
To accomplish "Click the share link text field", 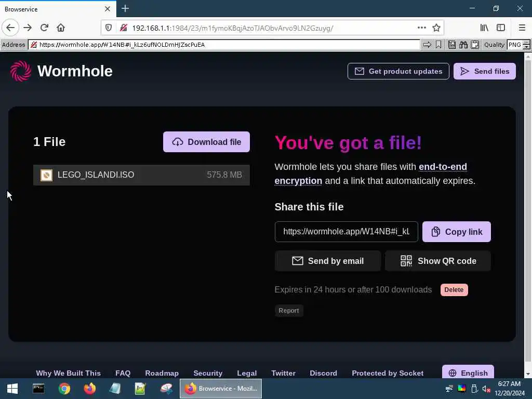I will coord(346,232).
